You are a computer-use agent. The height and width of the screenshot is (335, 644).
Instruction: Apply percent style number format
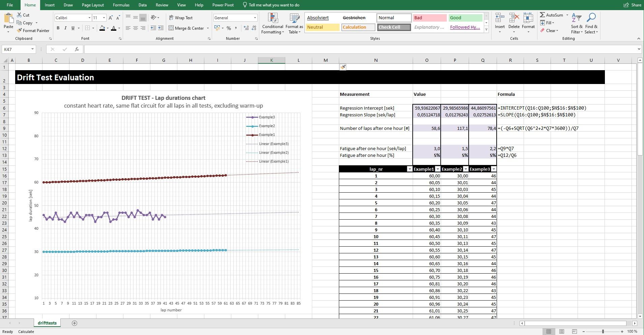click(229, 28)
